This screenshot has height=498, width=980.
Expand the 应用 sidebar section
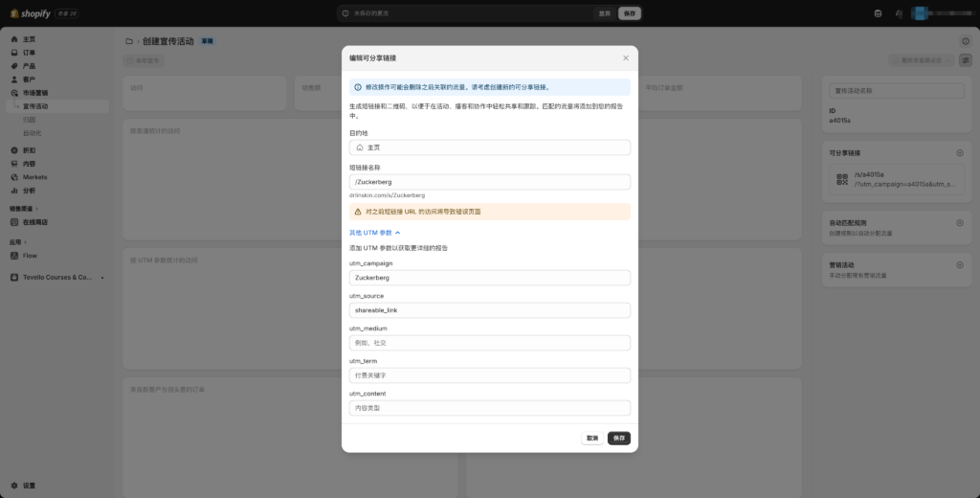18,242
